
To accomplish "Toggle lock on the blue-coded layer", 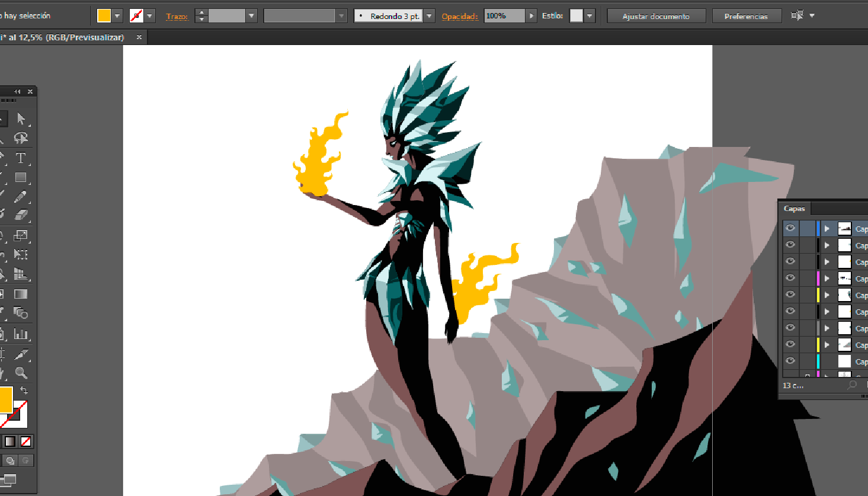I will (807, 228).
